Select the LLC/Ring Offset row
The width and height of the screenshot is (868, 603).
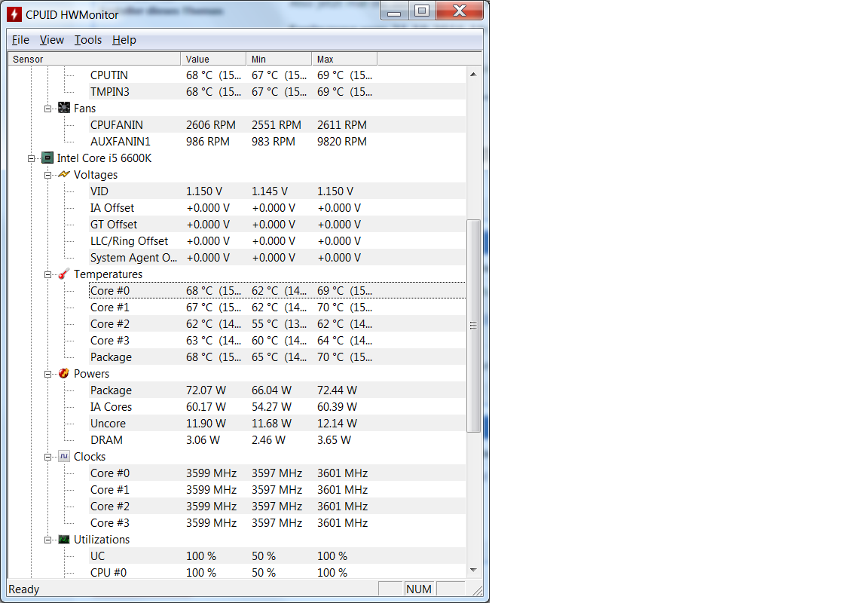[277, 241]
